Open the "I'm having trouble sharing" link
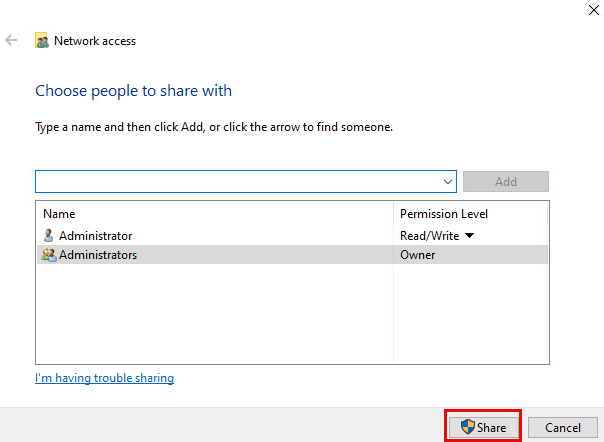 click(104, 378)
